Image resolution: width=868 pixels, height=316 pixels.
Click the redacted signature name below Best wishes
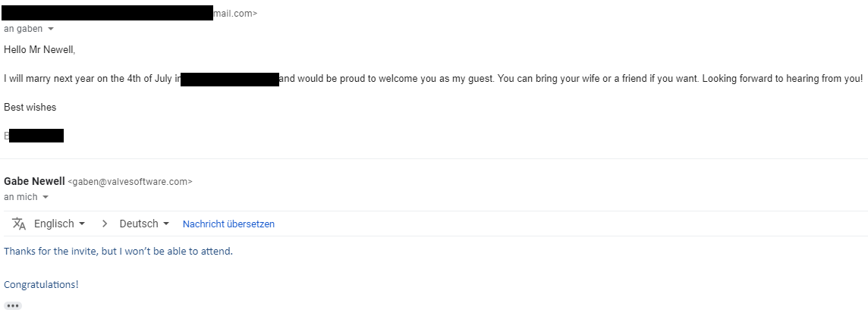tap(36, 136)
